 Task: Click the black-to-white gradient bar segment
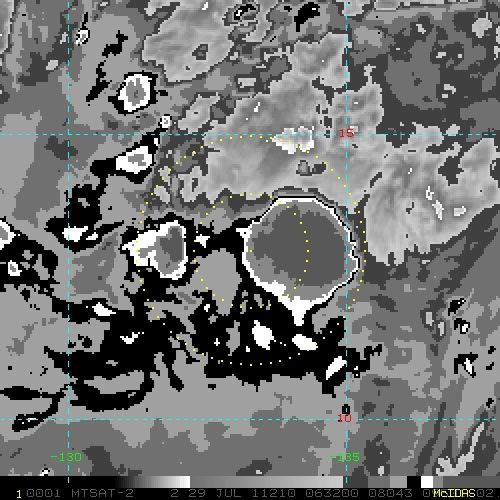pyautogui.click(x=153, y=482)
